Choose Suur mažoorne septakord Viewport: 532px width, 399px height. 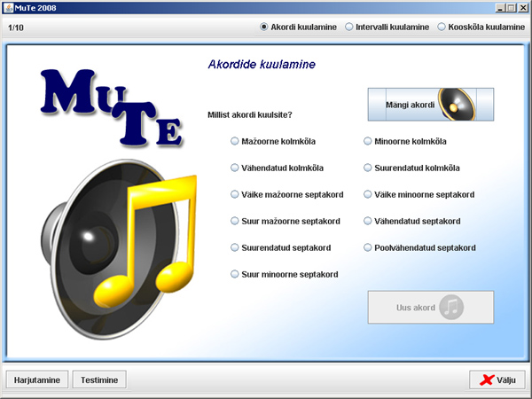point(235,221)
